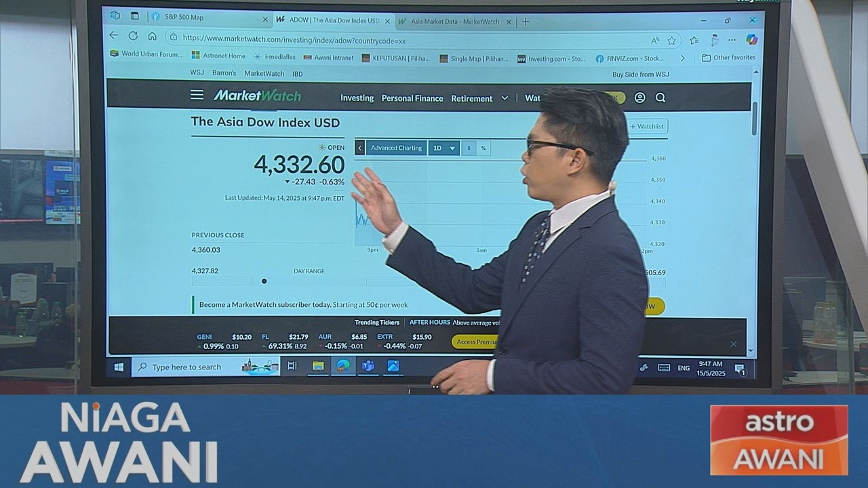This screenshot has width=868, height=488.
Task: Open the Single Map Pilihan bookmark
Action: (x=474, y=59)
